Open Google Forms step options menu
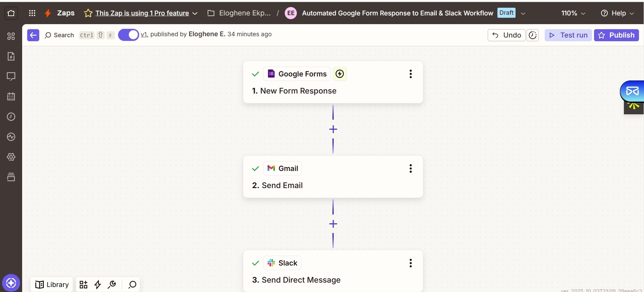644x292 pixels. (411, 74)
